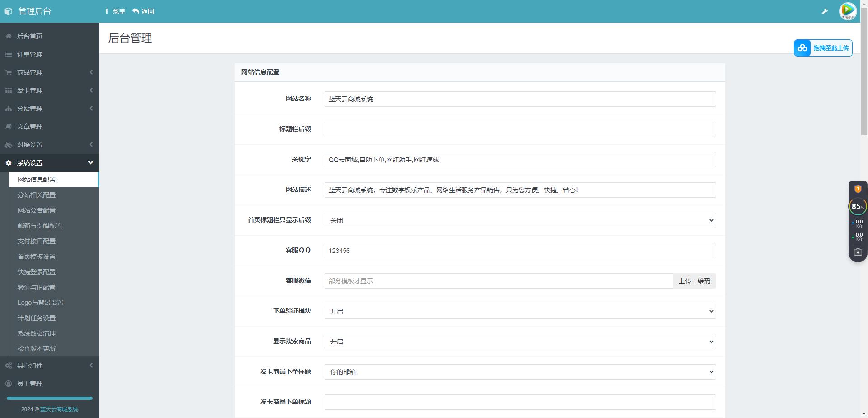Click the cube logo icon beside 管理后台
This screenshot has width=868, height=418.
8,11
